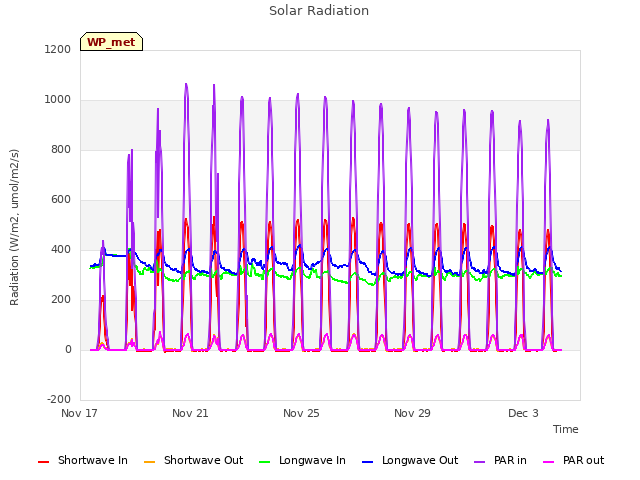Toggle the Longwave In legend entry
The width and height of the screenshot is (640, 480).
pyautogui.click(x=302, y=460)
